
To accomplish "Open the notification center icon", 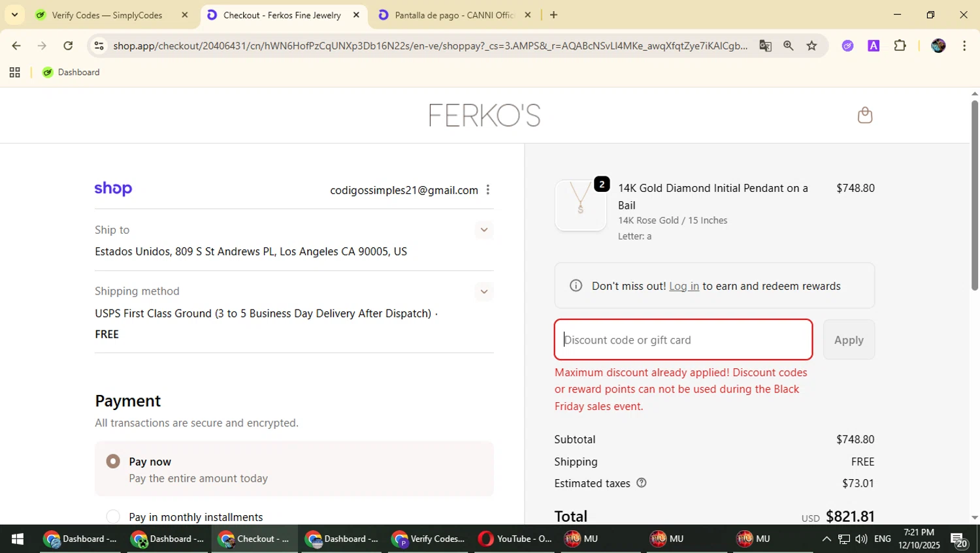I will coord(959,540).
